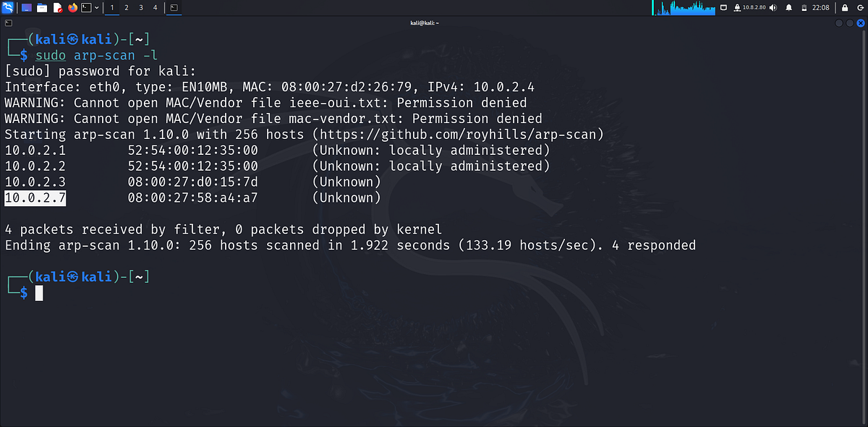Open the Kali Linux applications menu
The width and height of the screenshot is (868, 427).
pos(7,7)
